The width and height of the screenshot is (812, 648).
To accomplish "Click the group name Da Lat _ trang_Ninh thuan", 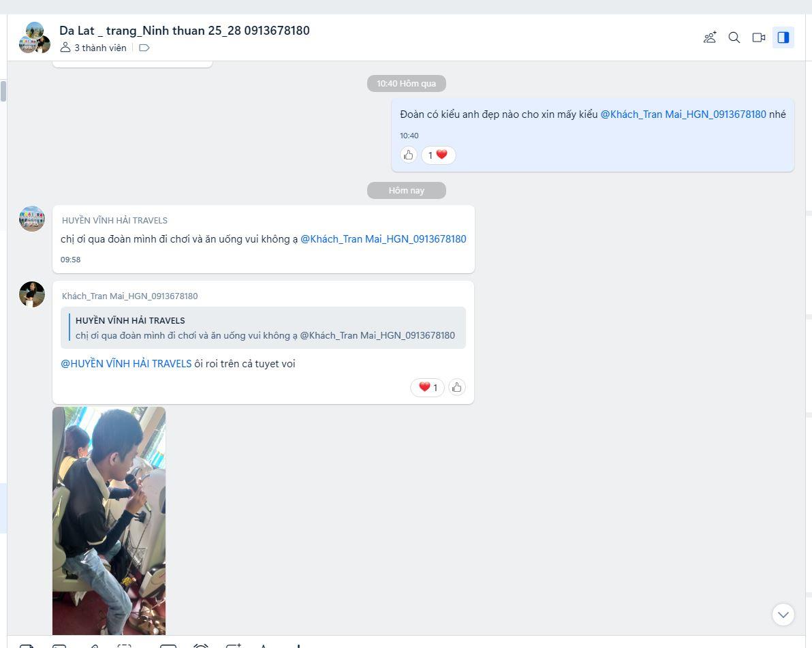I will click(x=184, y=31).
